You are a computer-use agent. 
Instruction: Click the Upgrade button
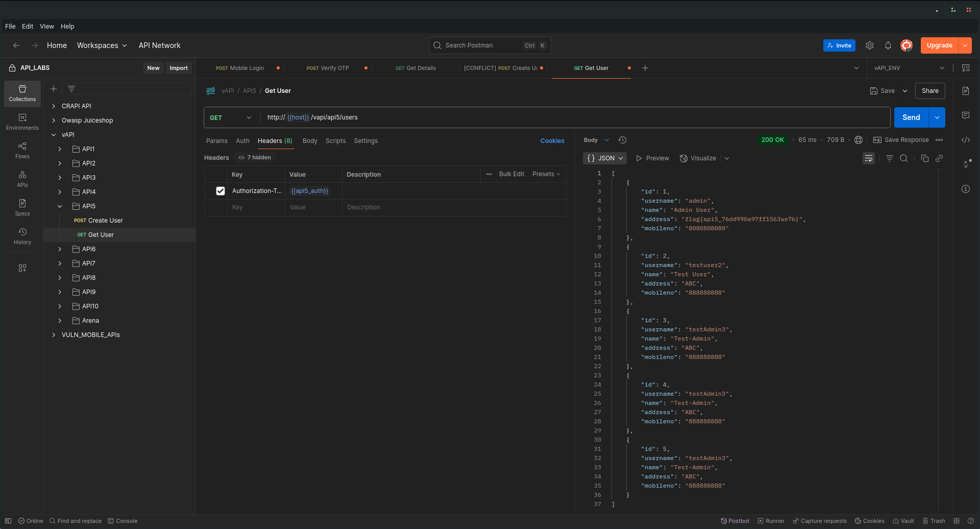(x=940, y=45)
